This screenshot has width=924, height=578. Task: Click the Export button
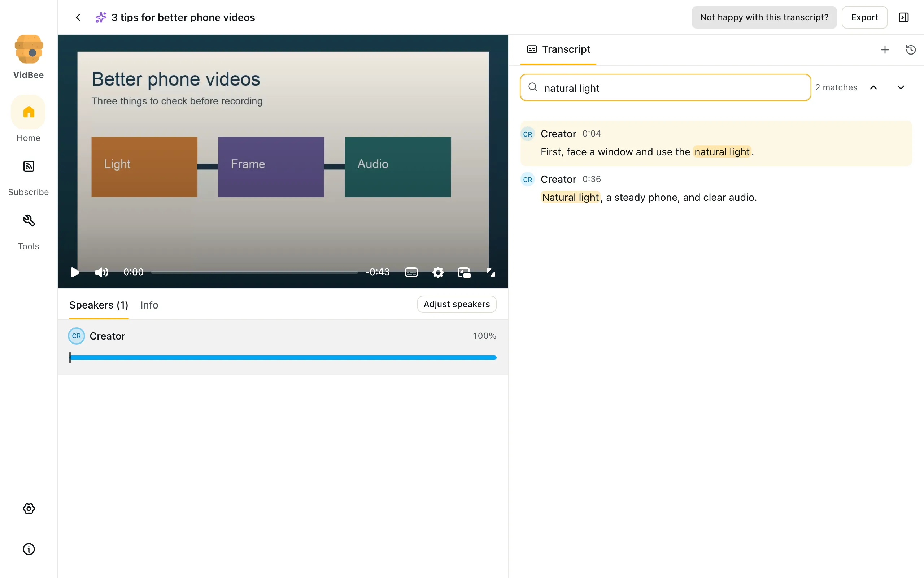[864, 17]
